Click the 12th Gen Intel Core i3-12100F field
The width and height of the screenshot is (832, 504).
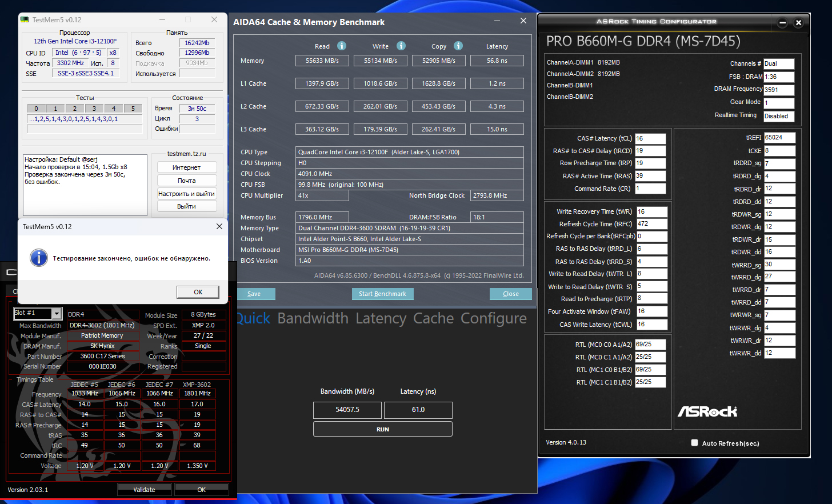point(75,41)
